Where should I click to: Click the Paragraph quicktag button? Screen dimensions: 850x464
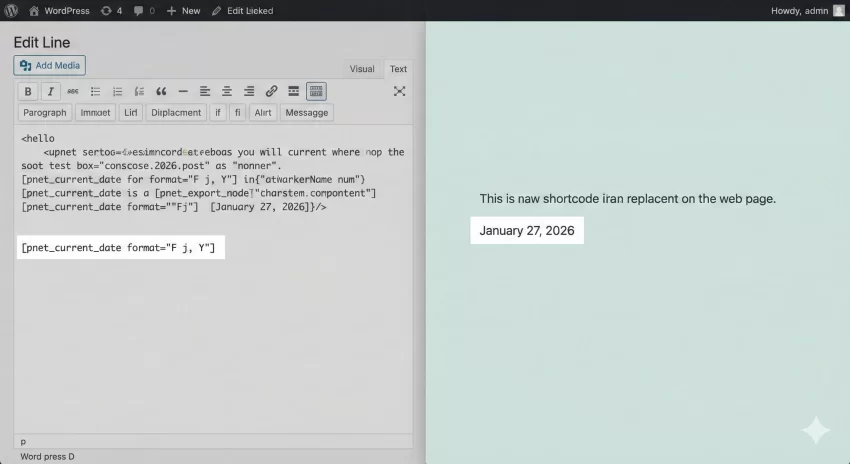(x=45, y=113)
